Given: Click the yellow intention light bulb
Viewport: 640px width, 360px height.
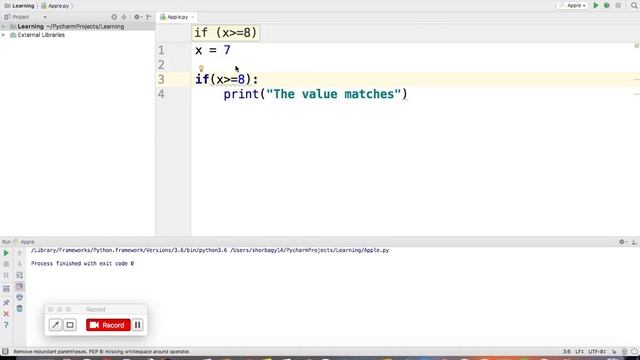Looking at the screenshot, I should tap(201, 69).
